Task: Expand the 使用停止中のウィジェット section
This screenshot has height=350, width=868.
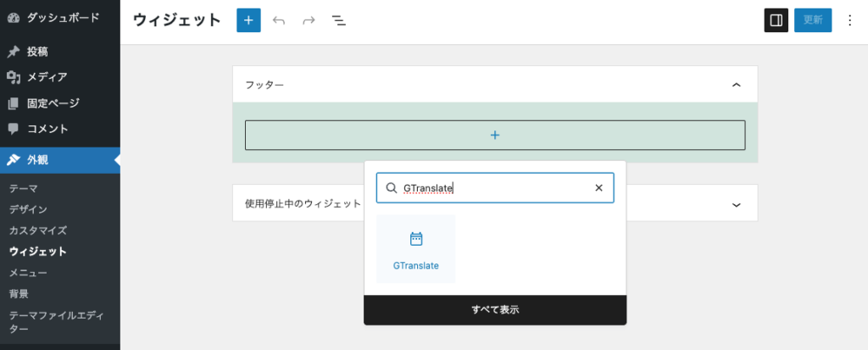Action: coord(736,204)
